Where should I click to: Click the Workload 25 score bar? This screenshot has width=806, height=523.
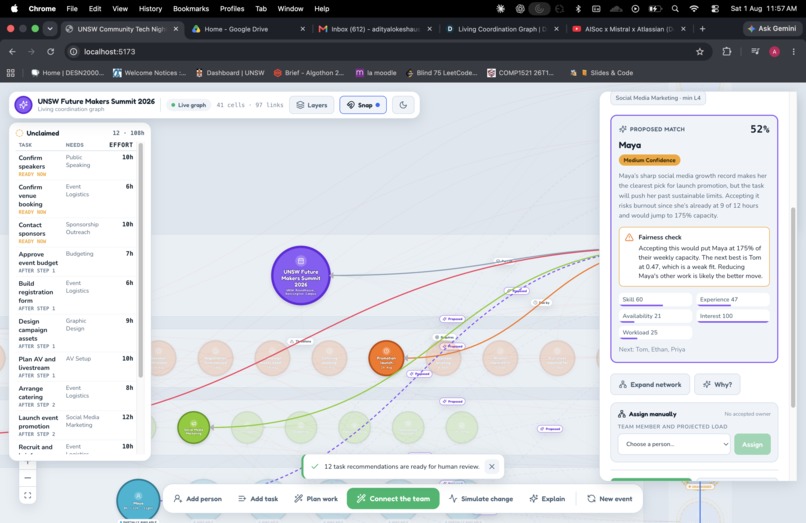click(x=655, y=333)
